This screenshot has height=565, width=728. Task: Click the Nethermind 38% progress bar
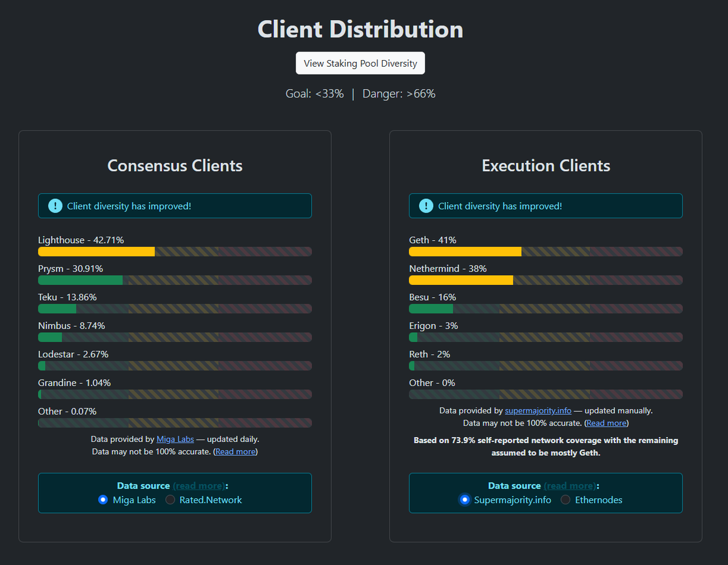(x=545, y=280)
